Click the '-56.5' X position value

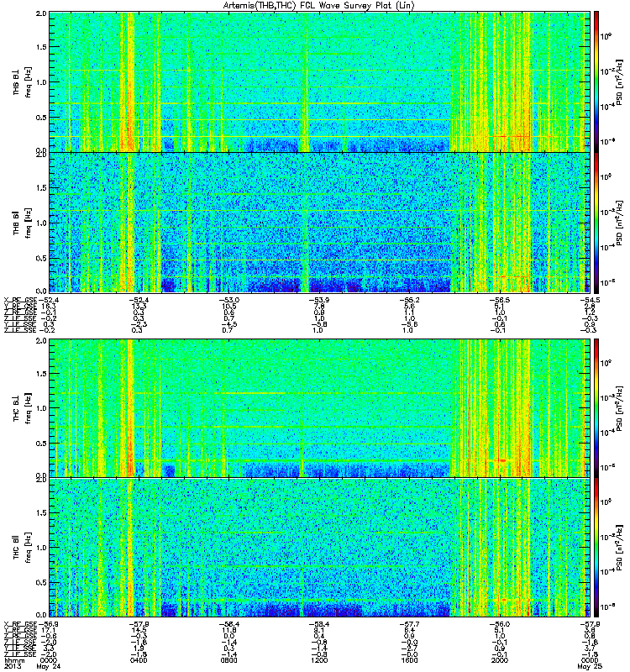500,300
